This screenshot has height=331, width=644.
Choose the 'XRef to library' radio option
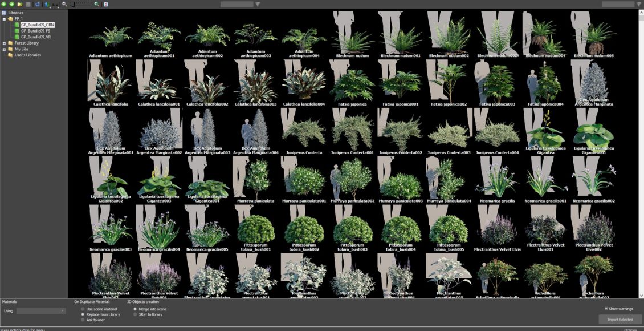[134, 314]
